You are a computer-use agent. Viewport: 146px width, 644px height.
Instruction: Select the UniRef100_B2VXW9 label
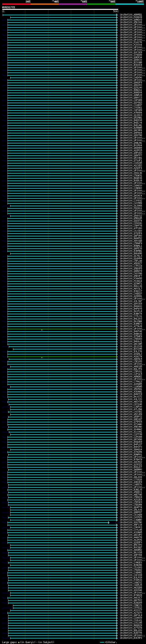tap(131, 63)
